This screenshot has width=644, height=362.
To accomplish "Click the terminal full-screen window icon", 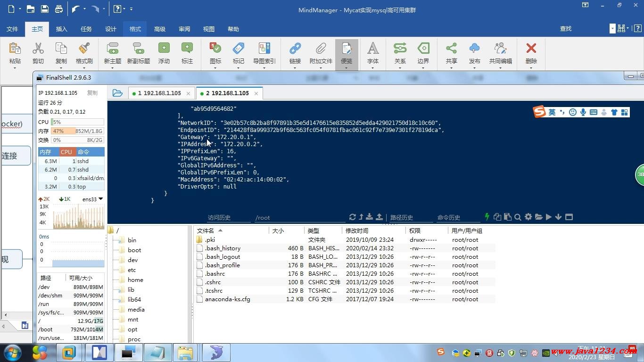I will (569, 217).
